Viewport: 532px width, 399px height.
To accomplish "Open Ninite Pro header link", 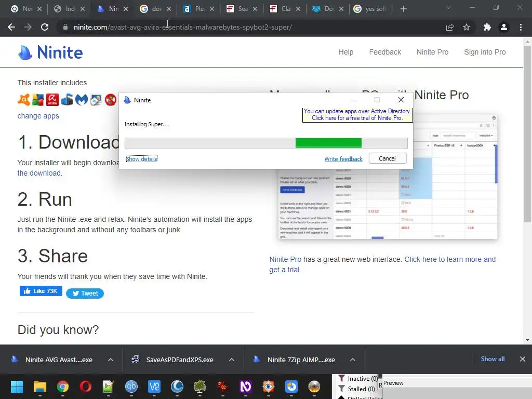I will [x=432, y=52].
